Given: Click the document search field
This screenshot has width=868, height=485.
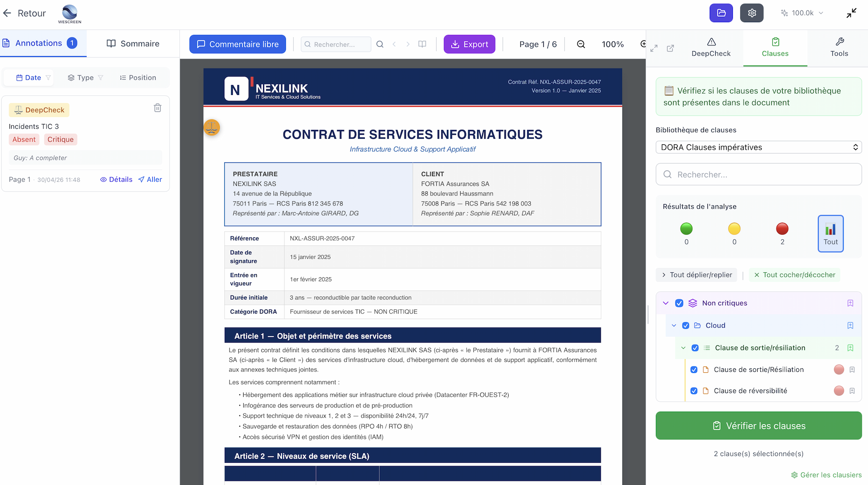Looking at the screenshot, I should click(336, 44).
